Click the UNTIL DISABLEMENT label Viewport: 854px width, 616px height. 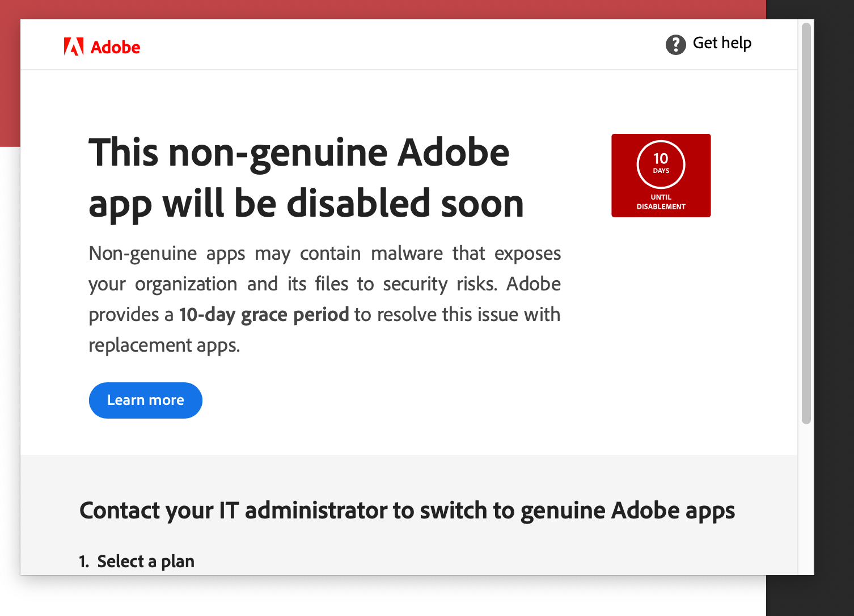(661, 201)
